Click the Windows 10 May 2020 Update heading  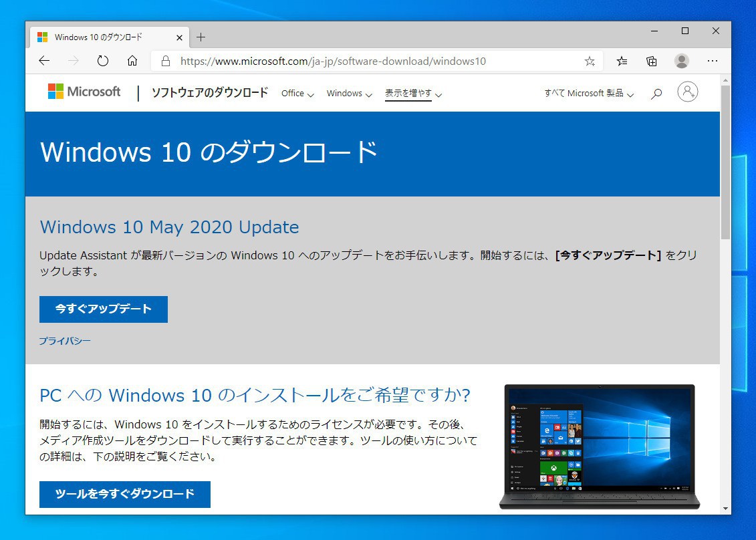click(x=169, y=227)
